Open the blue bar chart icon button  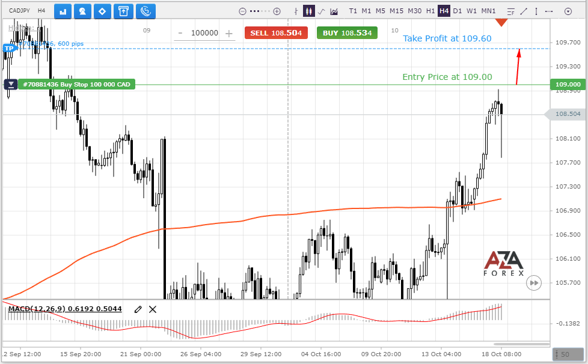[x=63, y=11]
